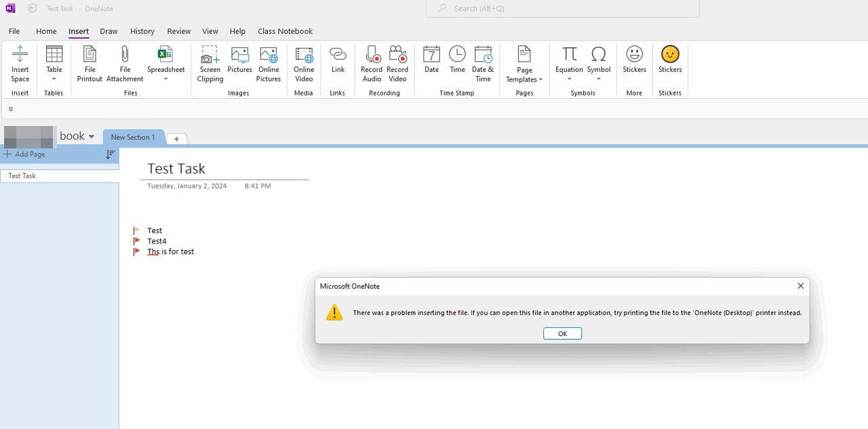Click the 8:41 PM page time

(x=258, y=186)
